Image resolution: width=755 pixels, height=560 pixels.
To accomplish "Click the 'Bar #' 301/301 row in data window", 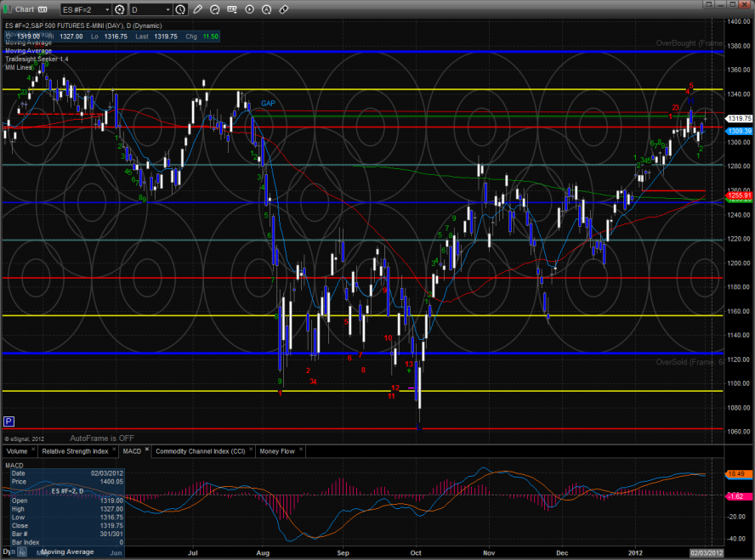I will [67, 534].
